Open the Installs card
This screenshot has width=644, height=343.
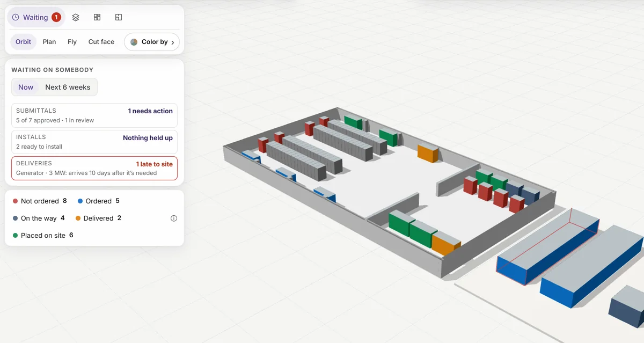pyautogui.click(x=94, y=142)
